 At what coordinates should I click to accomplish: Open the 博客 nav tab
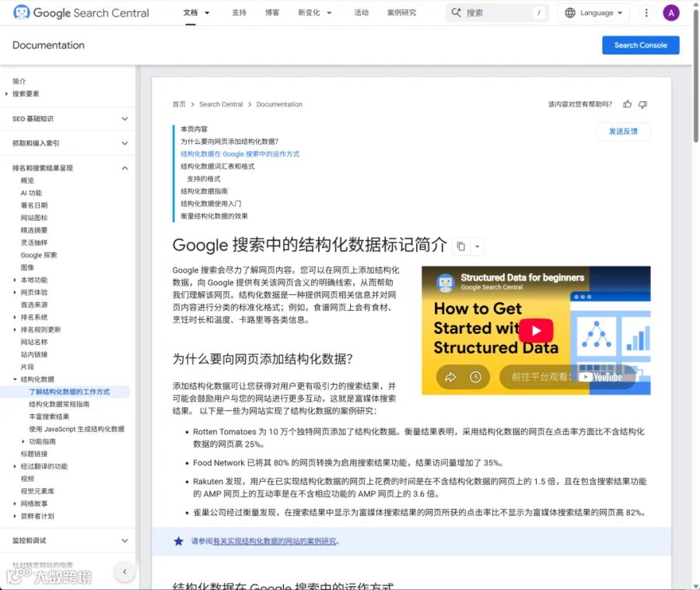pos(272,12)
